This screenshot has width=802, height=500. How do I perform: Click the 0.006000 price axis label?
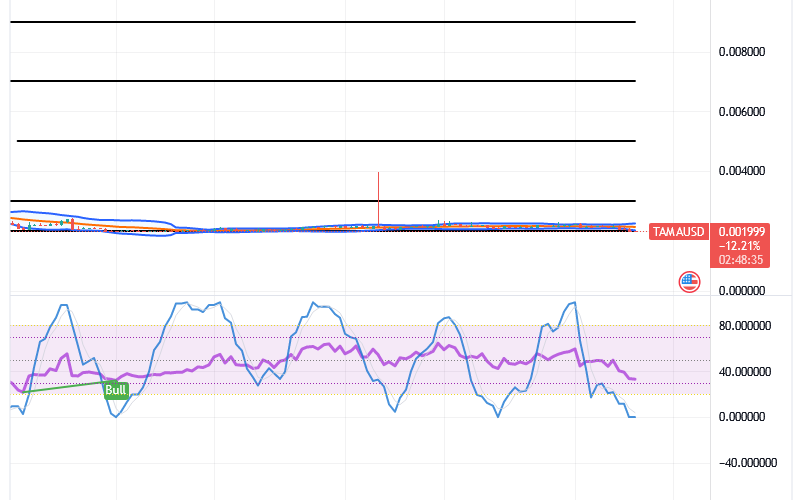742,111
